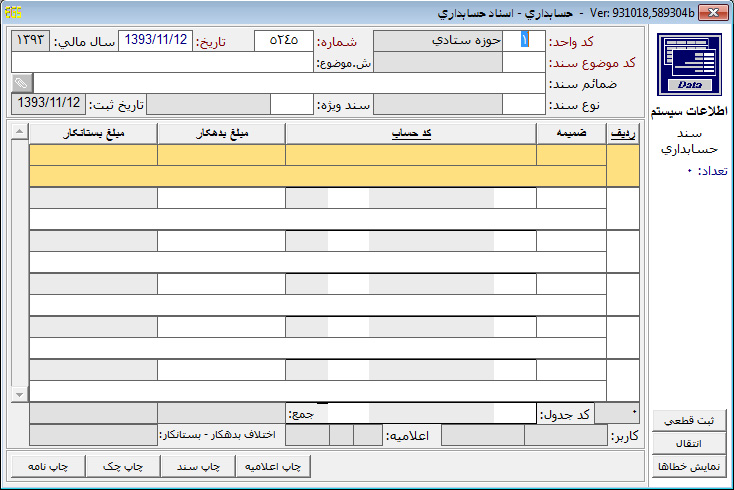Click the scroll up arrow of the grid

coord(19,132)
